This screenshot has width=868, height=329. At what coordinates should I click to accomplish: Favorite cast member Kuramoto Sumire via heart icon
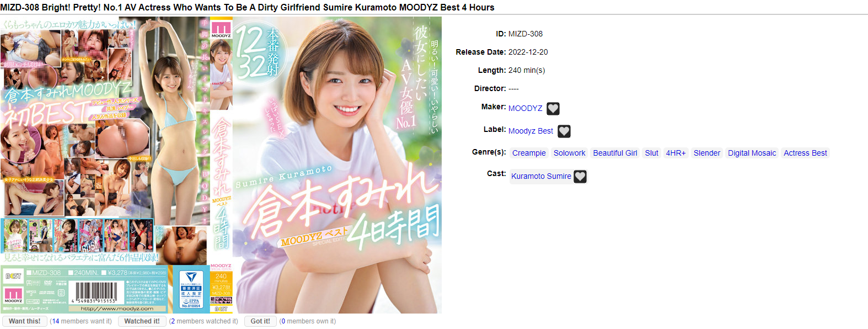point(580,177)
